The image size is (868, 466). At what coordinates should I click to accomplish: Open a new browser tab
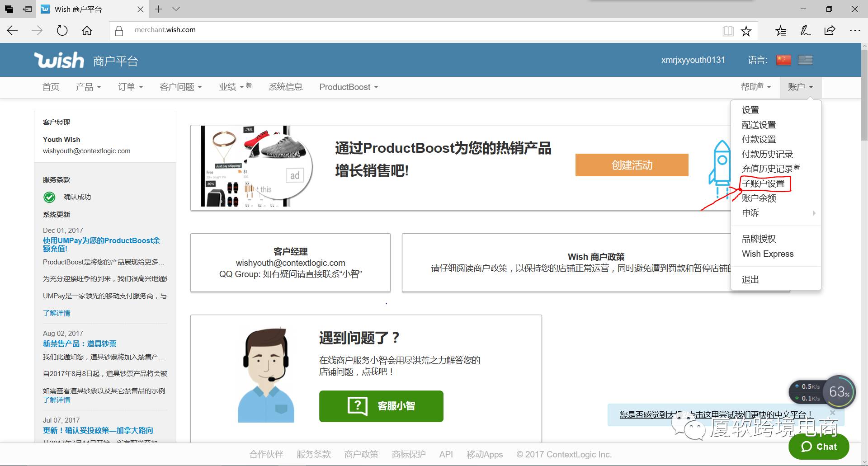158,9
